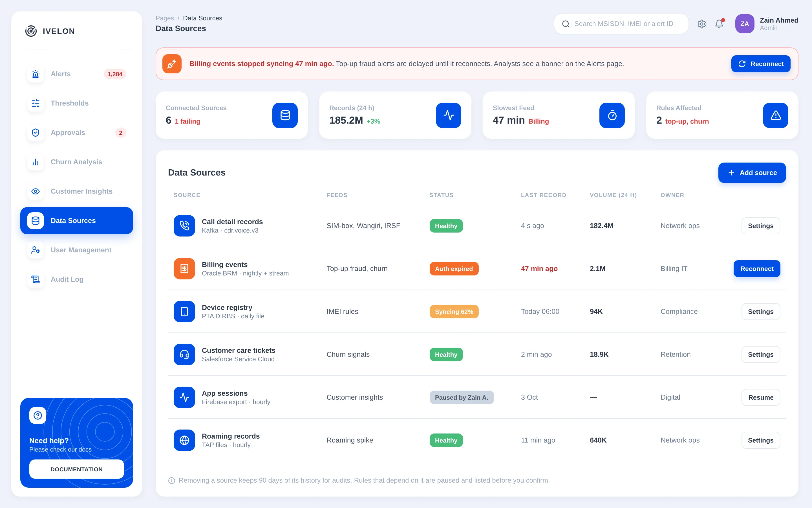Image resolution: width=812 pixels, height=508 pixels.
Task: Open Settings for Customer care tickets
Action: coord(761,354)
